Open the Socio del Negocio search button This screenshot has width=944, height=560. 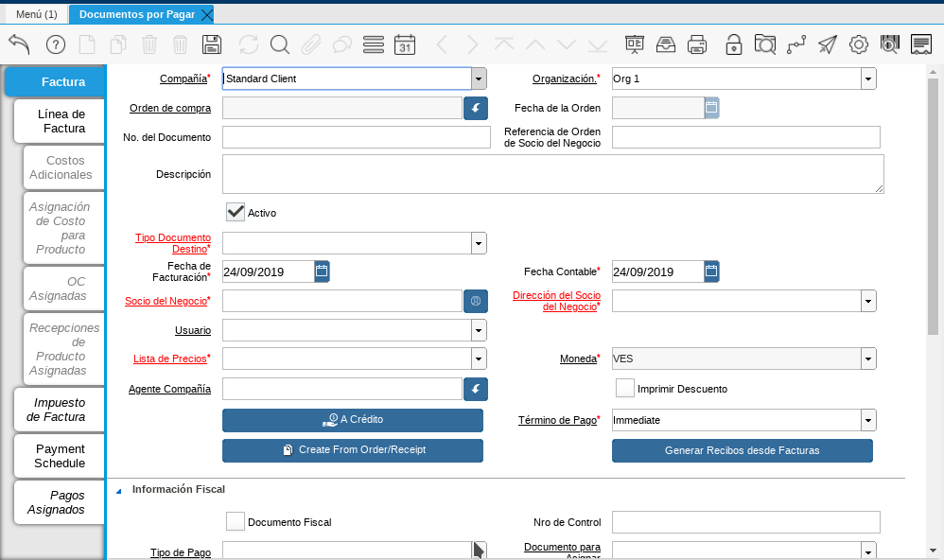(476, 301)
